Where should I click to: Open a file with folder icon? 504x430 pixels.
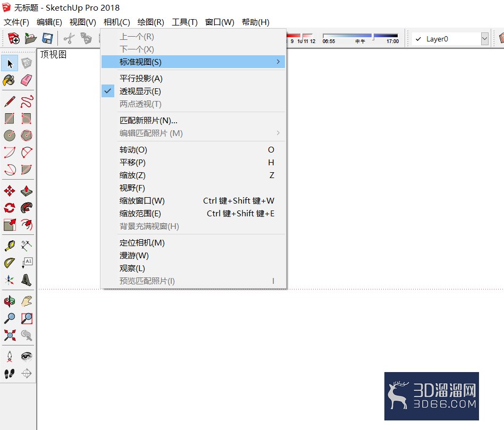click(x=30, y=39)
